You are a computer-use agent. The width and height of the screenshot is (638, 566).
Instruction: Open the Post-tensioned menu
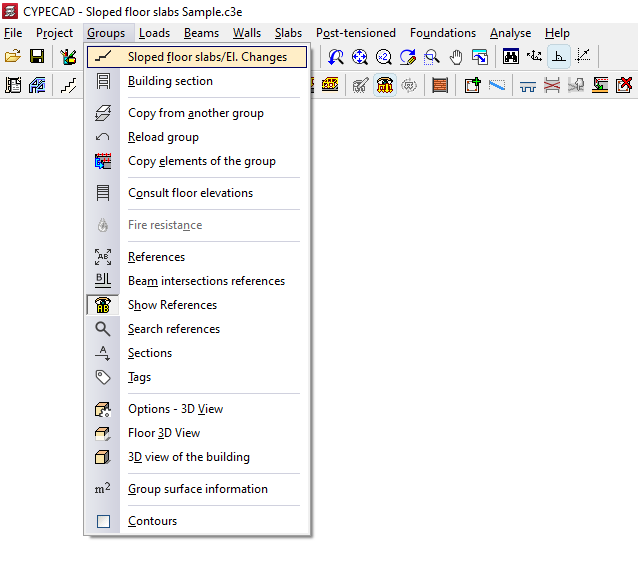[x=356, y=33]
